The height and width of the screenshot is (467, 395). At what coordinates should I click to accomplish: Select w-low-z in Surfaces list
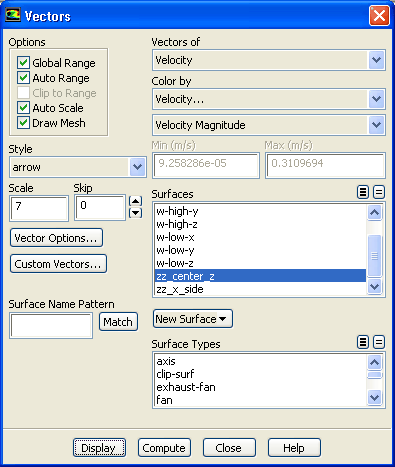260,263
